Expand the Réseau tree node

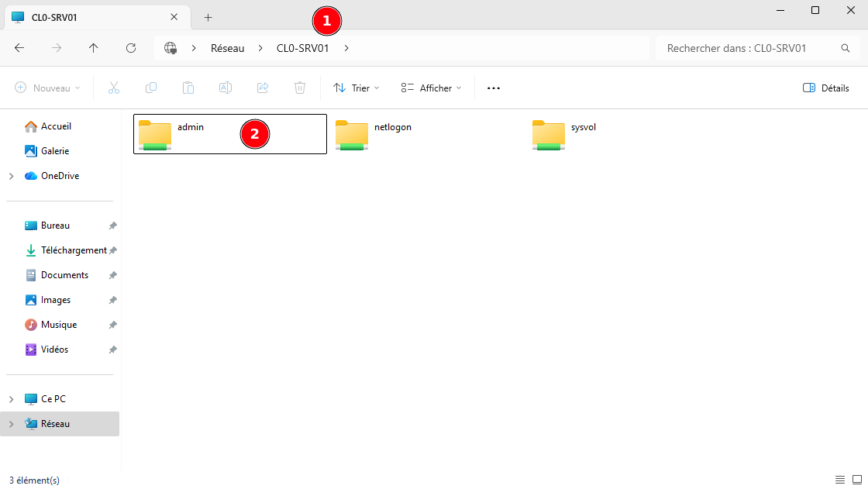click(11, 424)
